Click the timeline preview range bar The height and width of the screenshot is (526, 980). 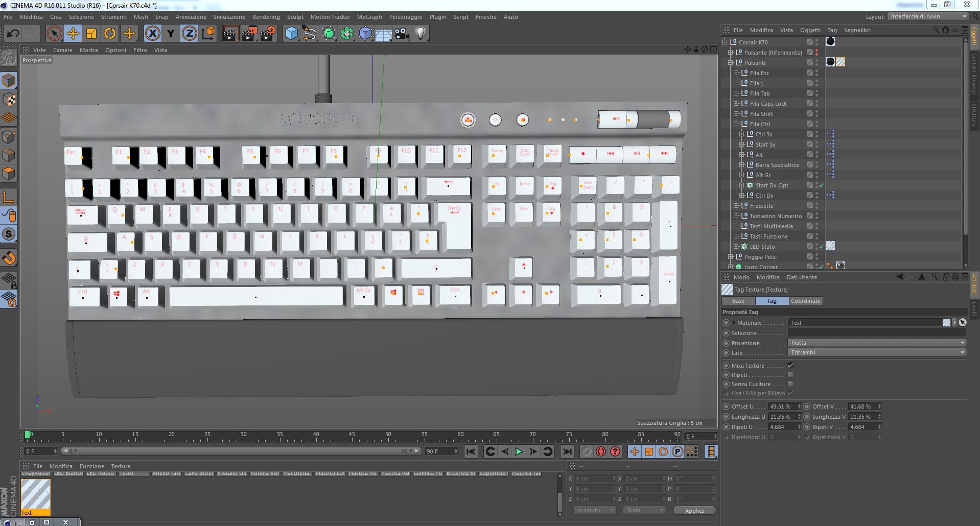(x=241, y=451)
